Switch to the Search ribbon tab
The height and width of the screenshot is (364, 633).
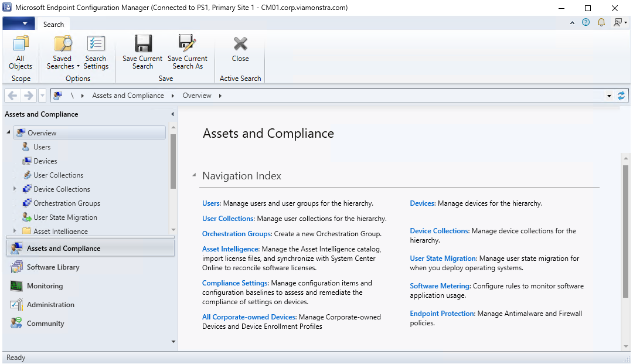[53, 24]
